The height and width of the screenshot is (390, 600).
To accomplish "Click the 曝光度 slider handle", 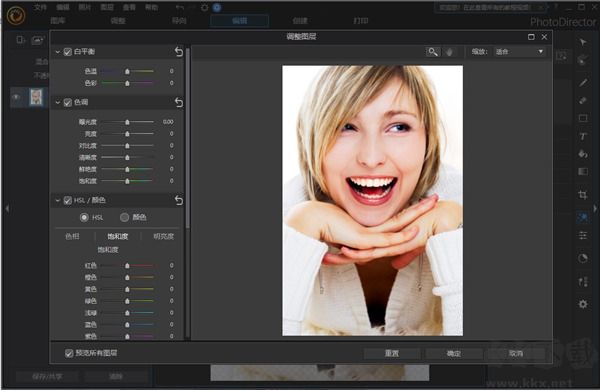I will pos(127,122).
